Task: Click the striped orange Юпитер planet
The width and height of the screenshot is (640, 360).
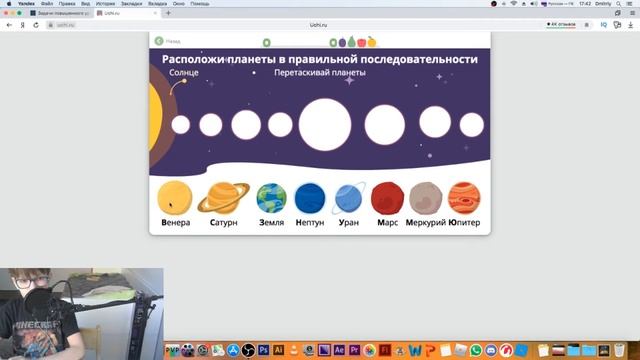Action: (464, 198)
